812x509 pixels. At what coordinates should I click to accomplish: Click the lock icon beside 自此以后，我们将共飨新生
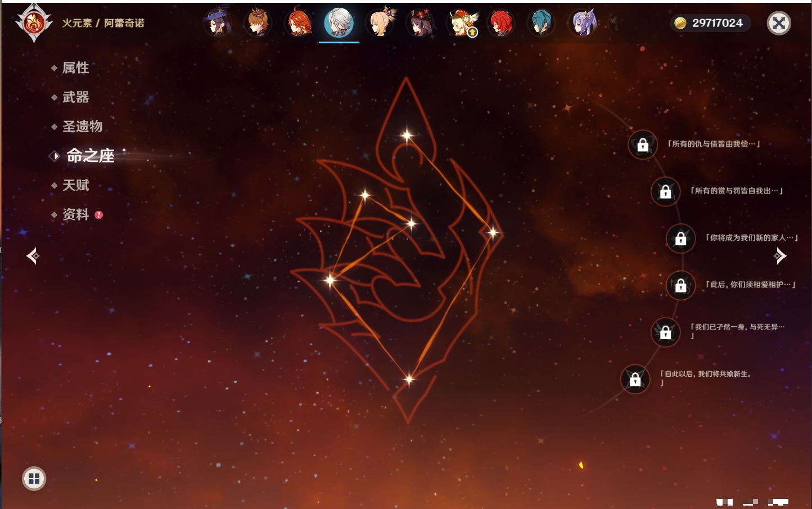pos(635,379)
